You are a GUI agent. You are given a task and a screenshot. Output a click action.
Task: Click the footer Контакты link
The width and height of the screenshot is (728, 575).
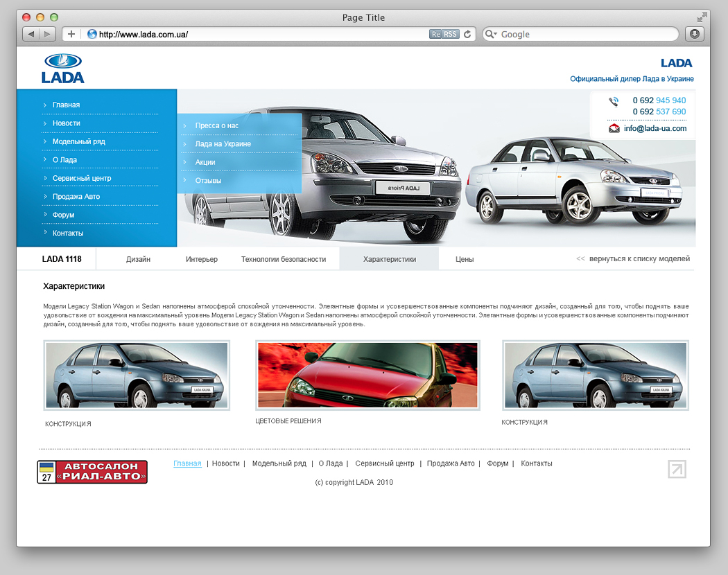(x=537, y=463)
